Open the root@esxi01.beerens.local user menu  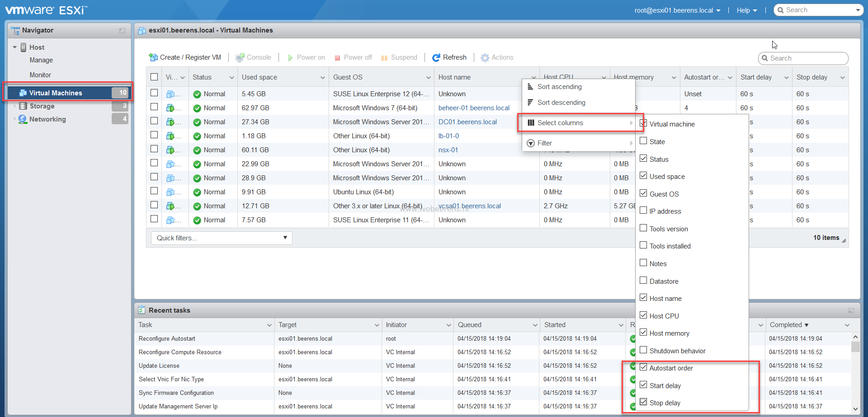pyautogui.click(x=677, y=10)
